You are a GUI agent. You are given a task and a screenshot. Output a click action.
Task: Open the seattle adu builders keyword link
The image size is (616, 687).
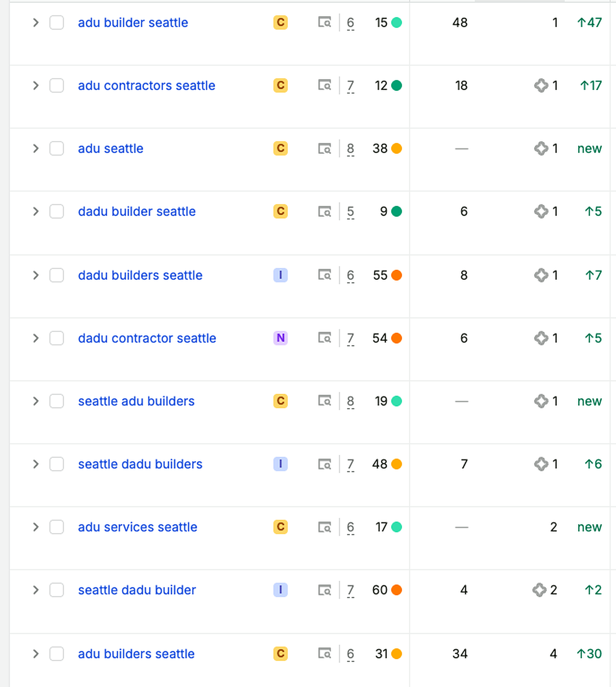[x=136, y=401]
